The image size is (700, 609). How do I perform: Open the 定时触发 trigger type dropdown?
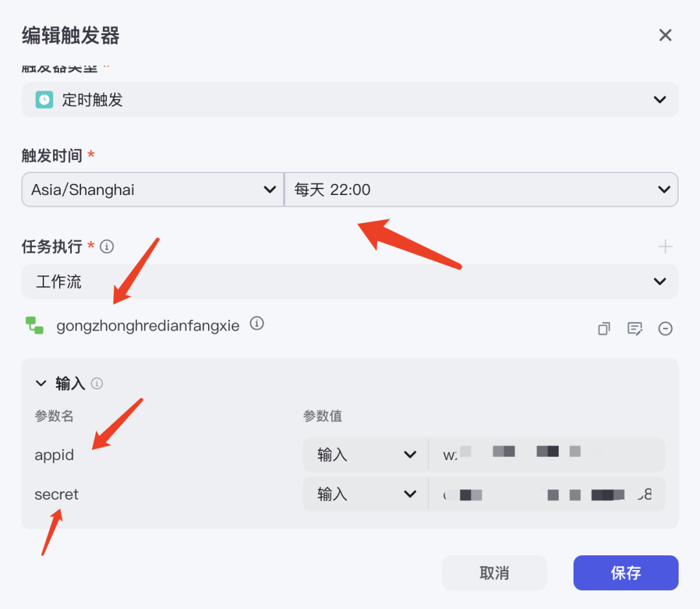(x=350, y=100)
